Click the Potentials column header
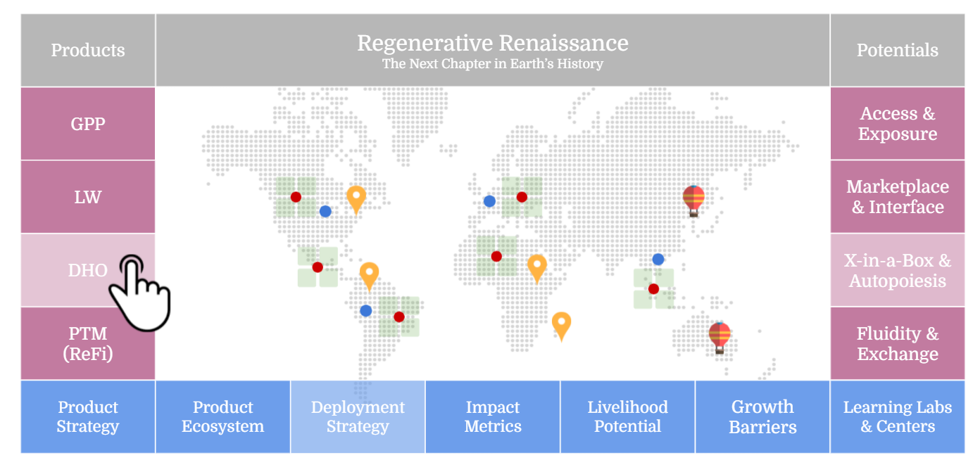The height and width of the screenshot is (467, 980). point(898,50)
